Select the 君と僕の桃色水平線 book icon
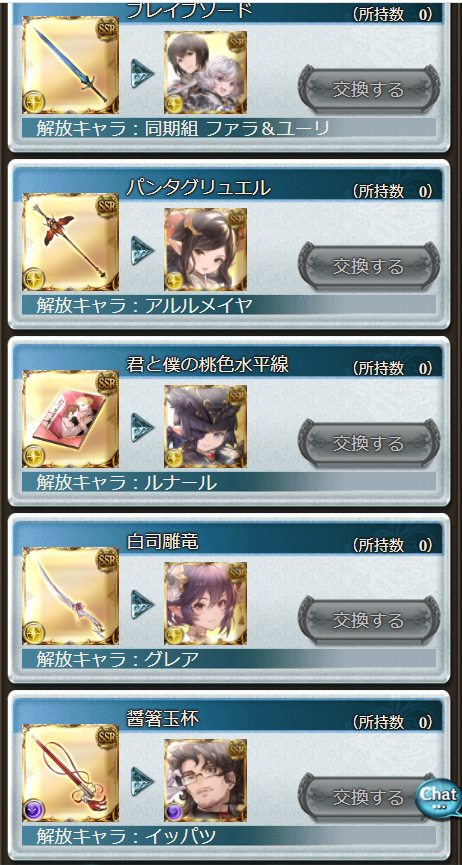 coord(70,419)
